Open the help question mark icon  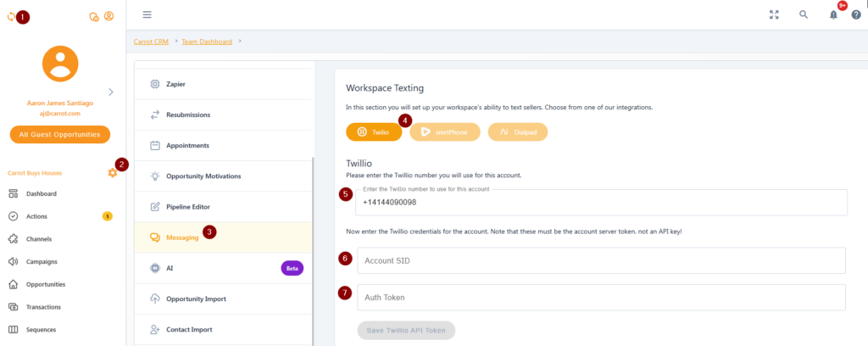point(856,15)
